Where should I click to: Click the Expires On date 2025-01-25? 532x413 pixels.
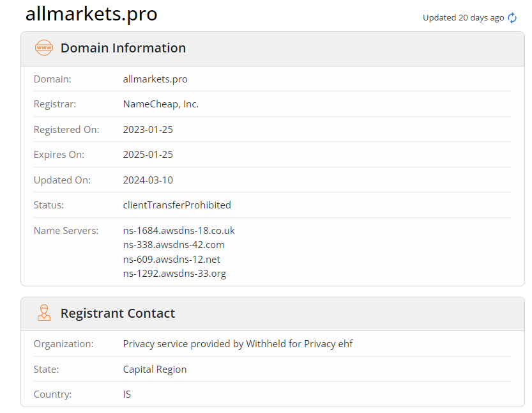[x=148, y=155]
